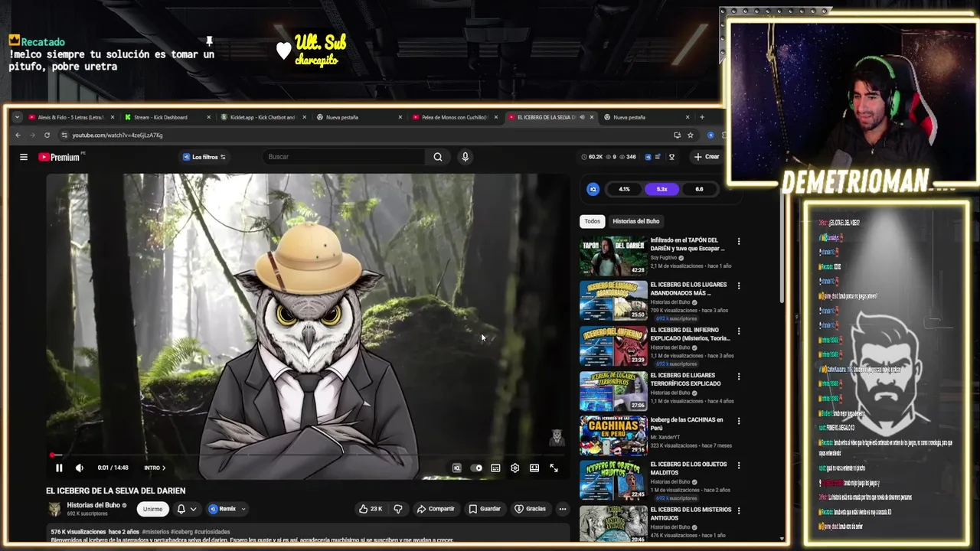The height and width of the screenshot is (551, 980).
Task: Open player settings gear
Action: pyautogui.click(x=514, y=468)
